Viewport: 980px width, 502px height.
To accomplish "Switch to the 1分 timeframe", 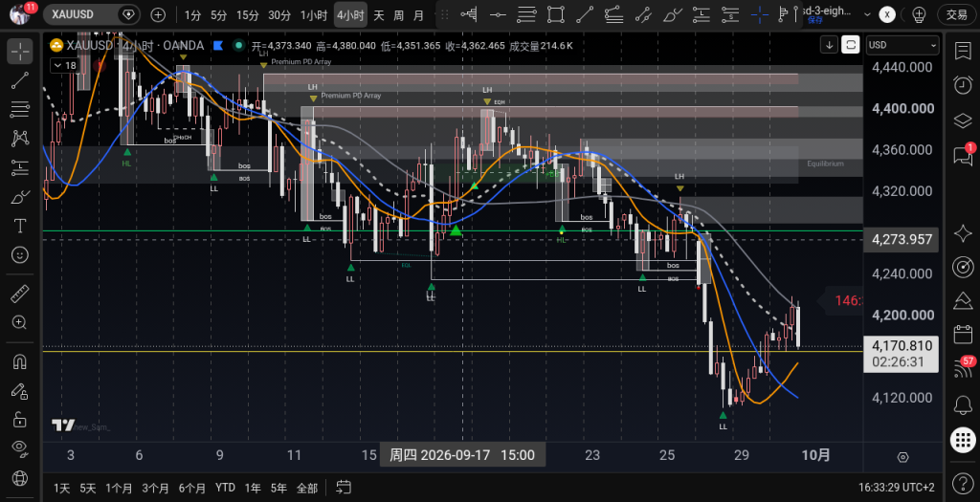I will pos(192,15).
